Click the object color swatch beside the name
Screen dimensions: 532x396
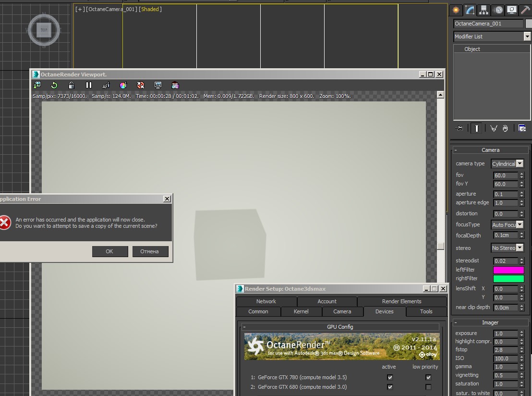click(528, 24)
